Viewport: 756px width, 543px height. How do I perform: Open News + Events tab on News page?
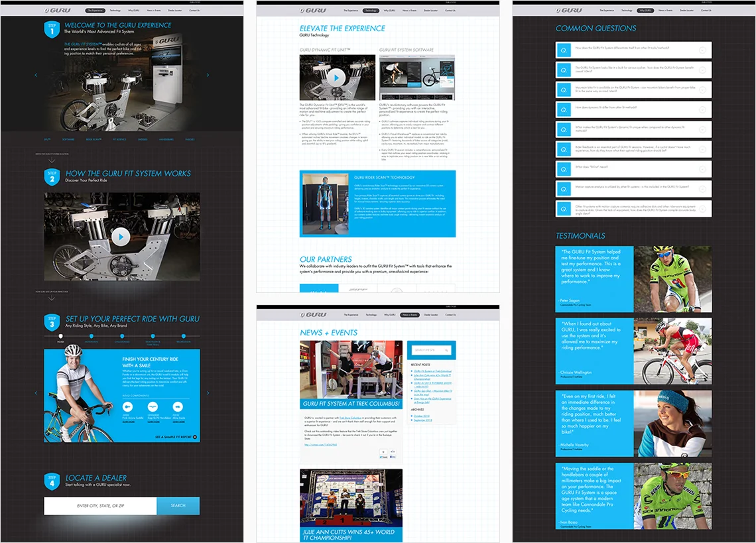[x=410, y=314]
